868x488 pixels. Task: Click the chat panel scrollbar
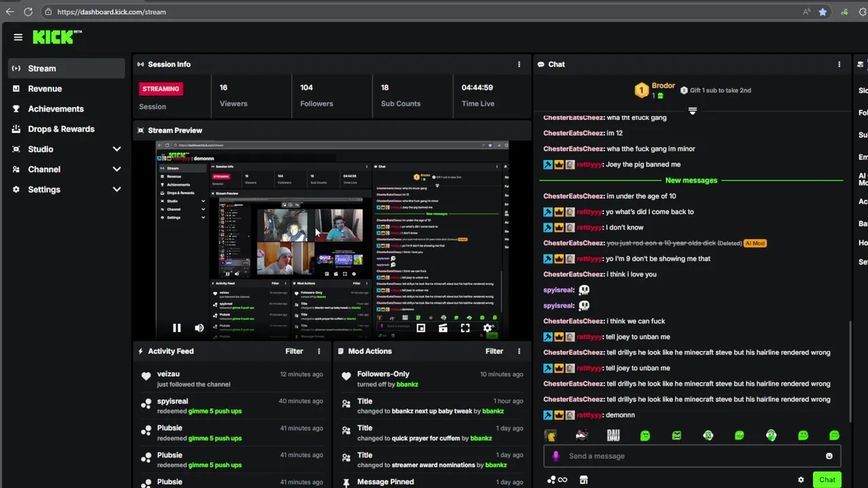[x=849, y=371]
